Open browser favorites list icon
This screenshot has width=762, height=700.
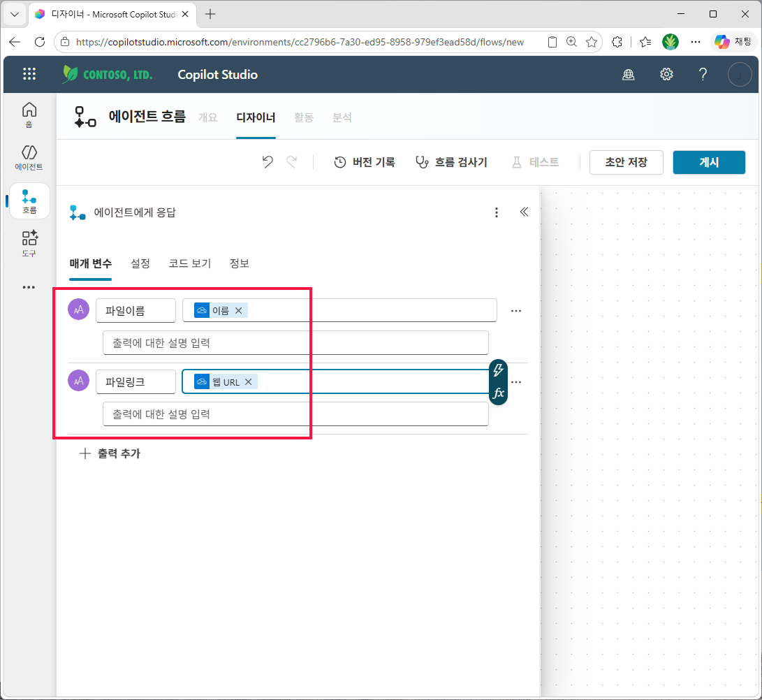click(x=645, y=43)
